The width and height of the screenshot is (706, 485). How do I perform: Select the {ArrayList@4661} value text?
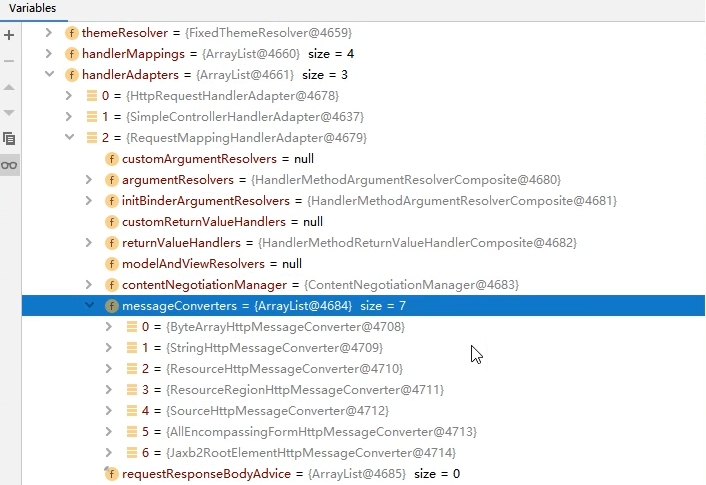tap(245, 75)
